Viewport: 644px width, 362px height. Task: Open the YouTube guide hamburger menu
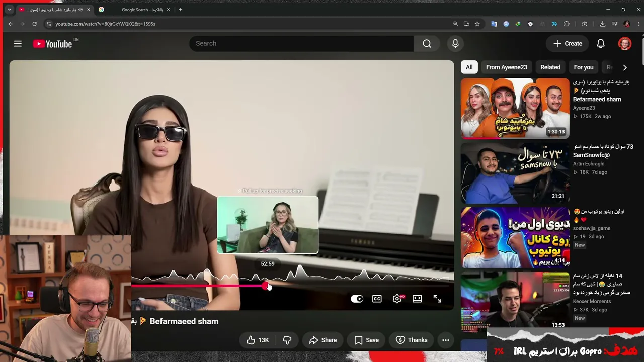[18, 44]
